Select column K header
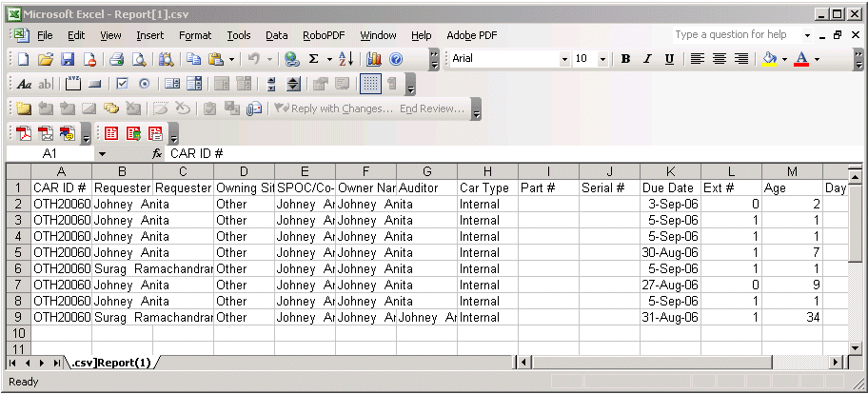The height and width of the screenshot is (394, 868). click(x=670, y=171)
